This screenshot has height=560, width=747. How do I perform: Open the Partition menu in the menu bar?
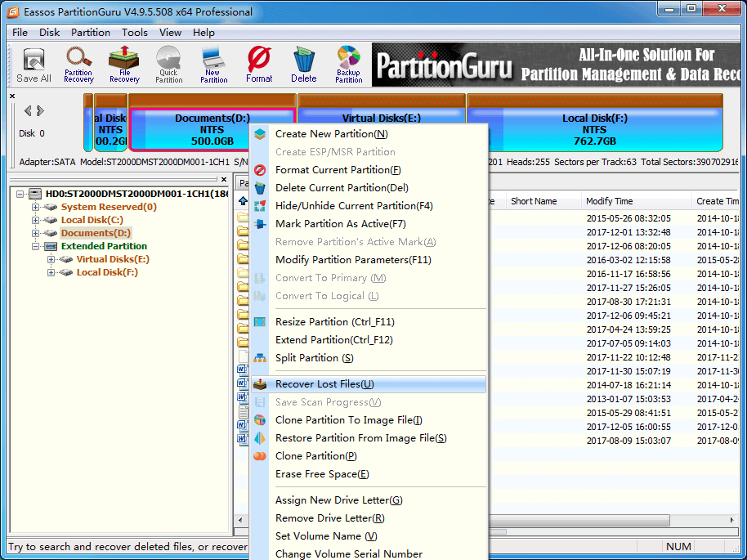[91, 33]
